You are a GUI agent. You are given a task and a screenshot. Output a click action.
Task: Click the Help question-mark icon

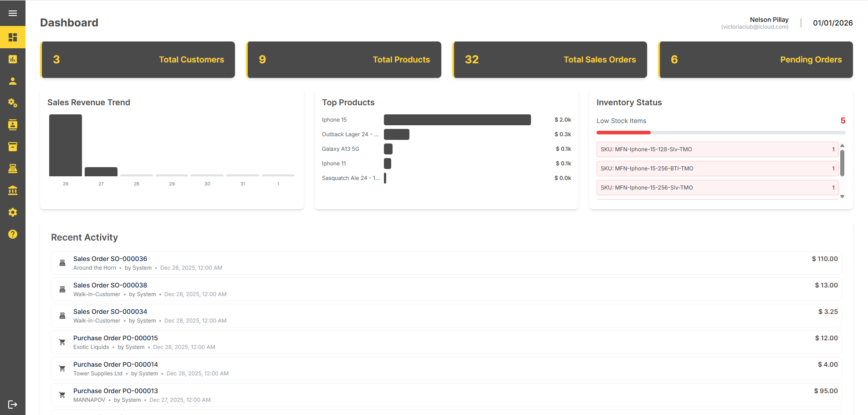(13, 234)
